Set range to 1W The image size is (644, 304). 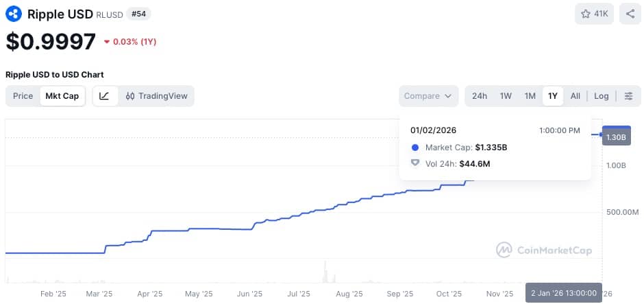(506, 96)
